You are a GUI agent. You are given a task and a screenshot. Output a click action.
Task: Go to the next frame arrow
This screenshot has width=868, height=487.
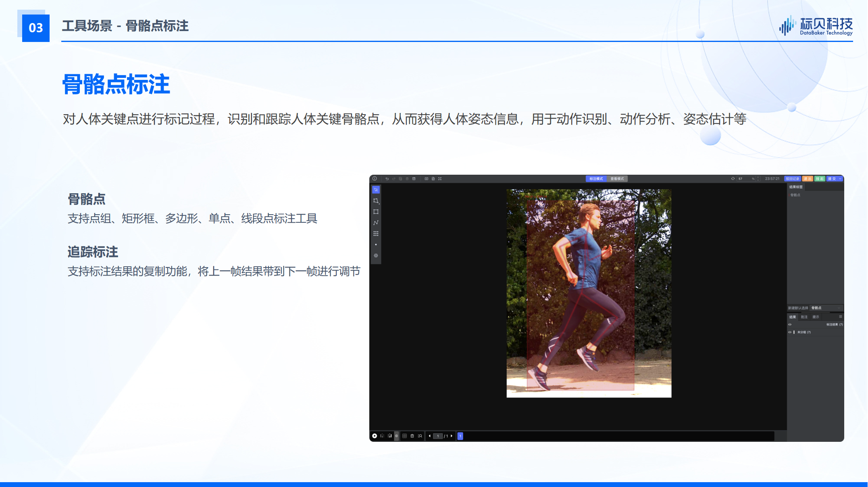click(452, 436)
